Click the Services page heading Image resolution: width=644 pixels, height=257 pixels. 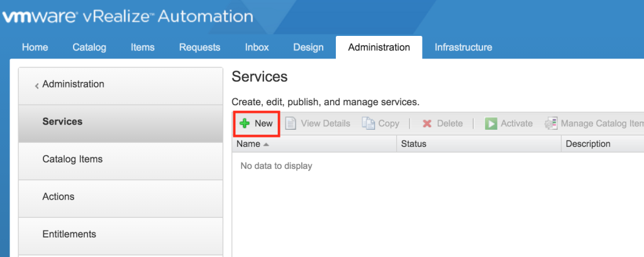(260, 76)
